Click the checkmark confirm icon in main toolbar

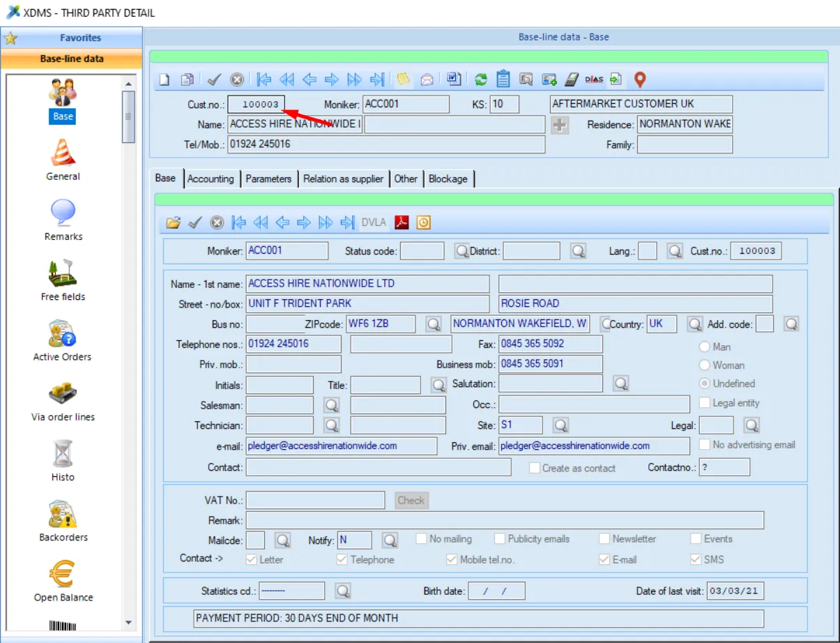[215, 80]
